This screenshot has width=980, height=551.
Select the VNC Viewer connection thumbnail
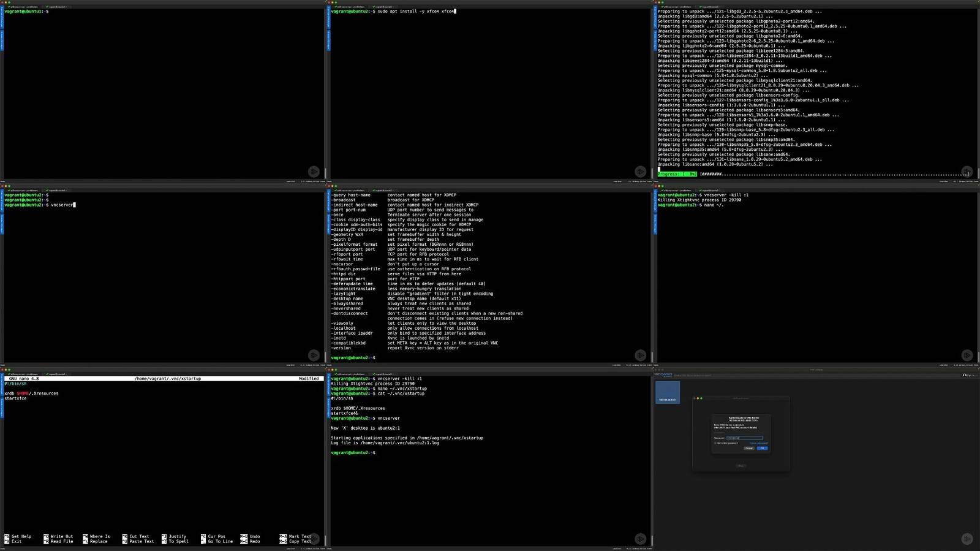(x=668, y=392)
